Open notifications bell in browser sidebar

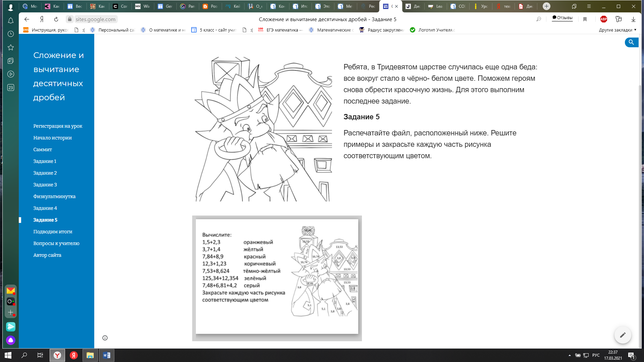tap(11, 21)
